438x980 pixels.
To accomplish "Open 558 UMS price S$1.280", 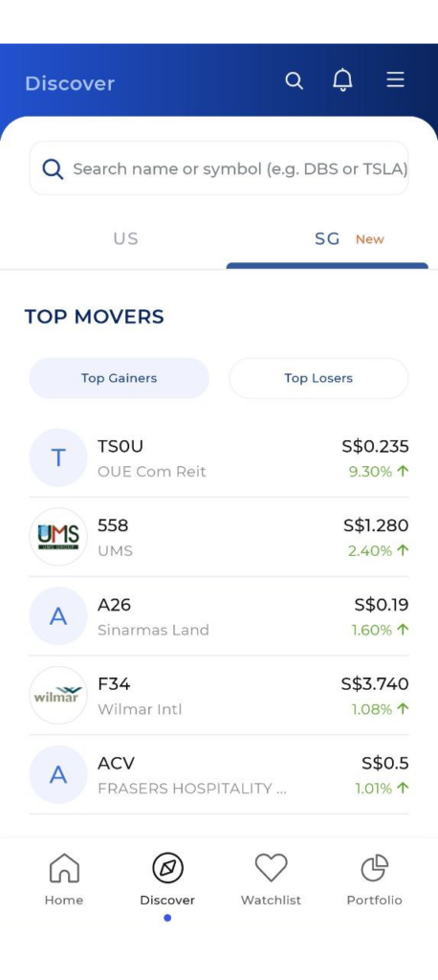I will pyautogui.click(x=376, y=525).
